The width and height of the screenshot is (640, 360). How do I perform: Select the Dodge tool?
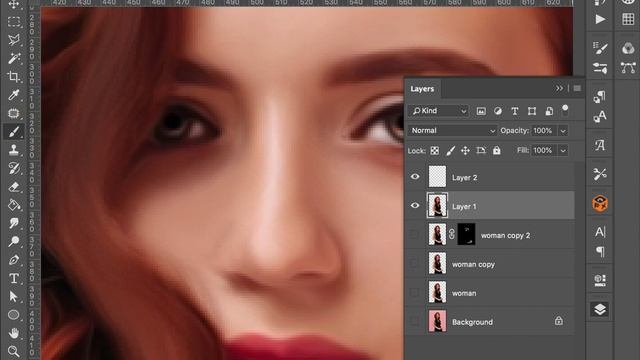click(x=14, y=241)
